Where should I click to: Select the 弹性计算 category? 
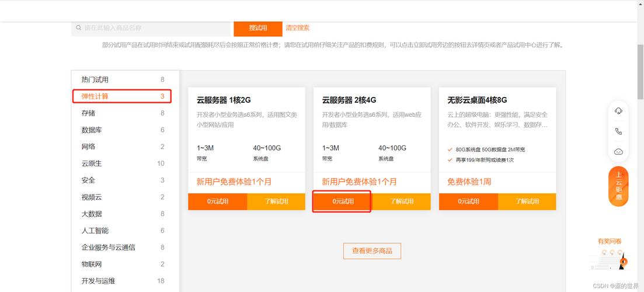coord(122,96)
